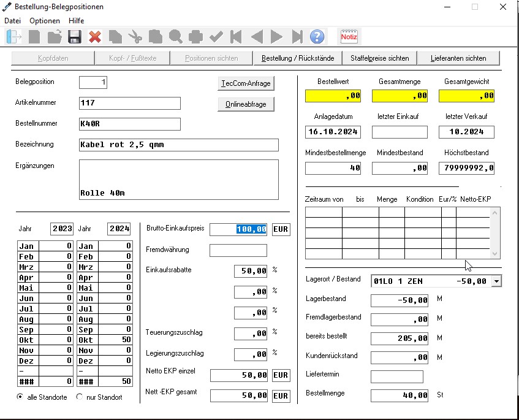Click the Teuerungszuschlag percent field
The image size is (519, 420).
click(x=251, y=334)
